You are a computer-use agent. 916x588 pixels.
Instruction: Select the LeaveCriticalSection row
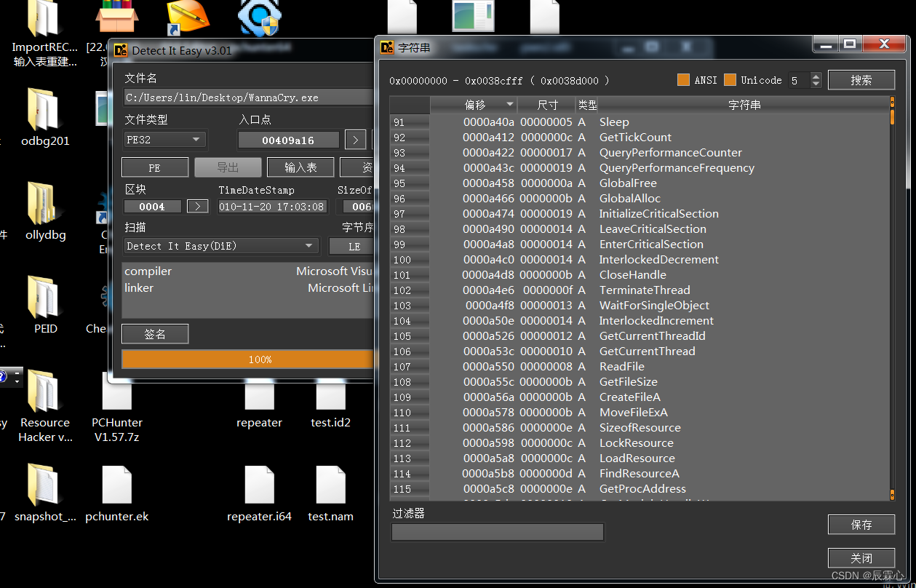(x=640, y=229)
